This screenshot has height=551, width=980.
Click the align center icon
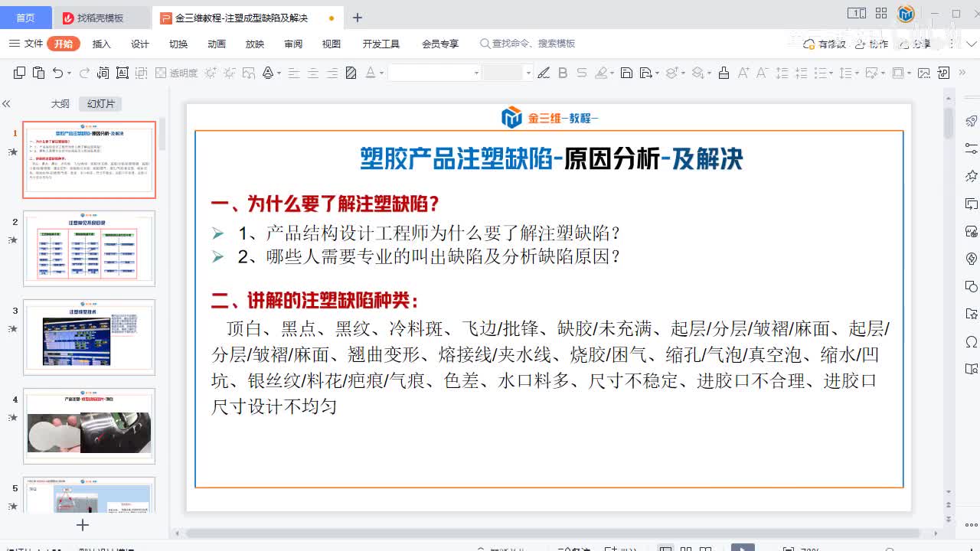[313, 73]
